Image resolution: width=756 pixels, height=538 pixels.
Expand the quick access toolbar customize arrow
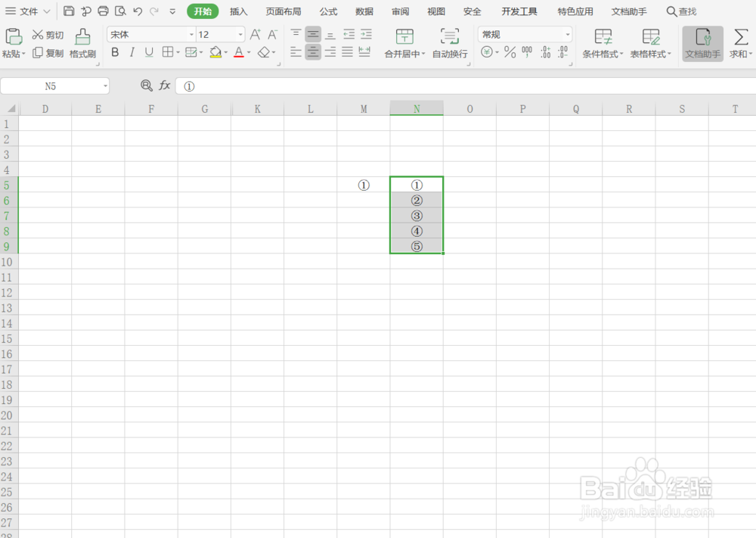(x=172, y=11)
